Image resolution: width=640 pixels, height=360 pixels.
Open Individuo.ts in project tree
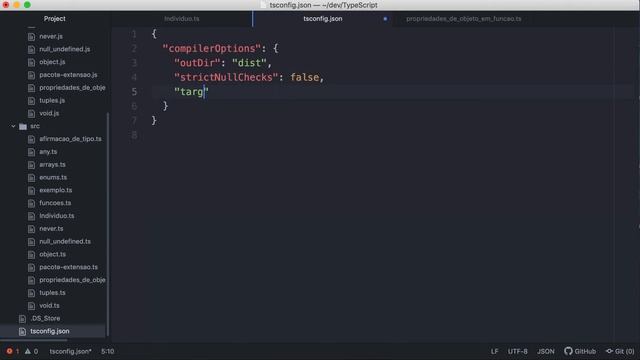point(57,216)
